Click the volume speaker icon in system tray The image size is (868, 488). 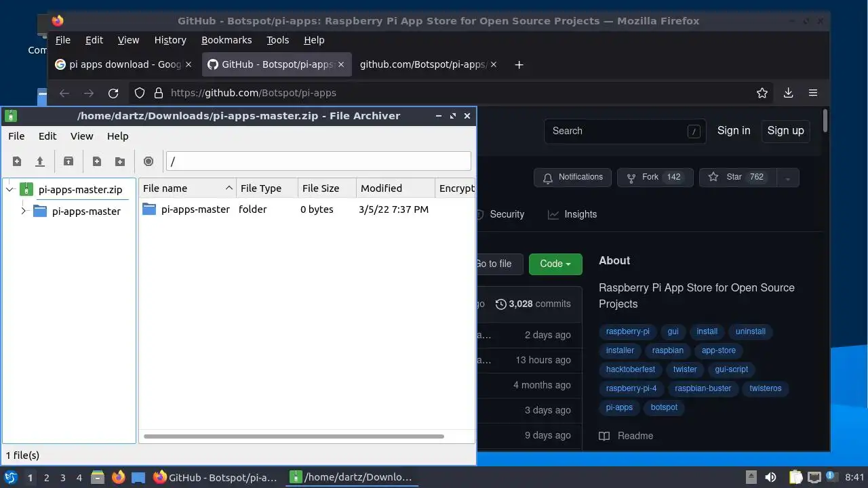[x=770, y=478]
